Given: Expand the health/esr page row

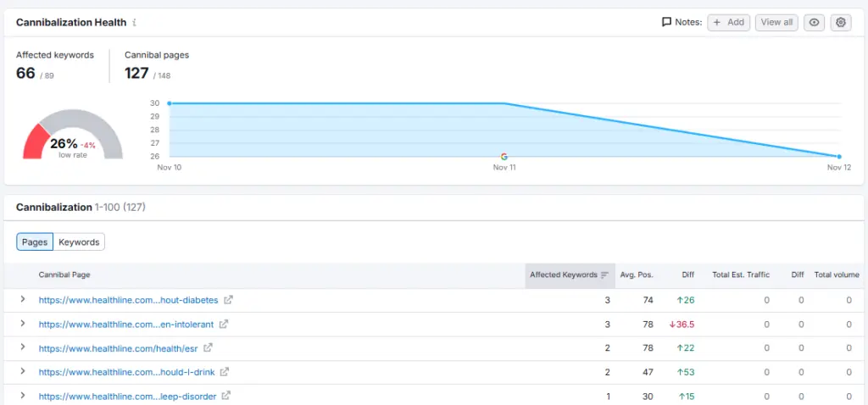Looking at the screenshot, I should pyautogui.click(x=23, y=347).
